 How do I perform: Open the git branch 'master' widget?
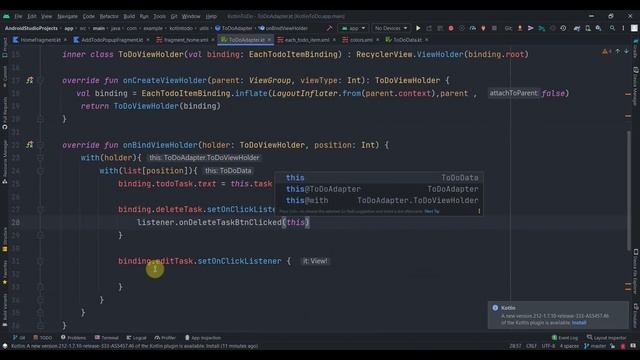click(x=595, y=346)
